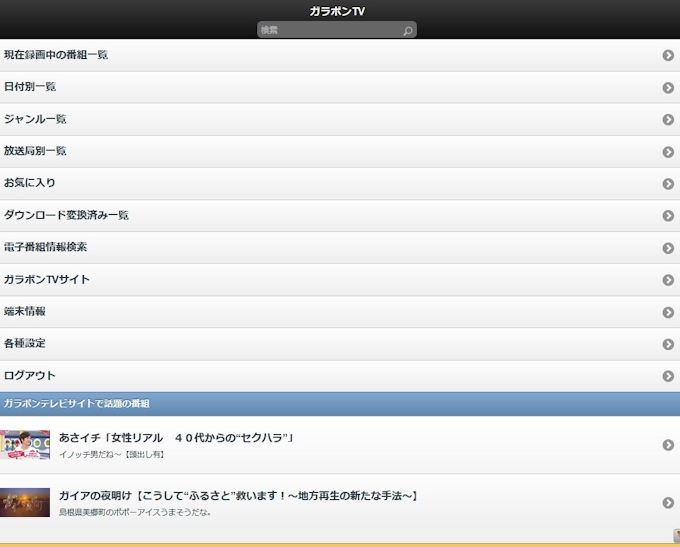Screen dimensions: 680x547
Task: Click the search magnifier icon
Action: 407,31
